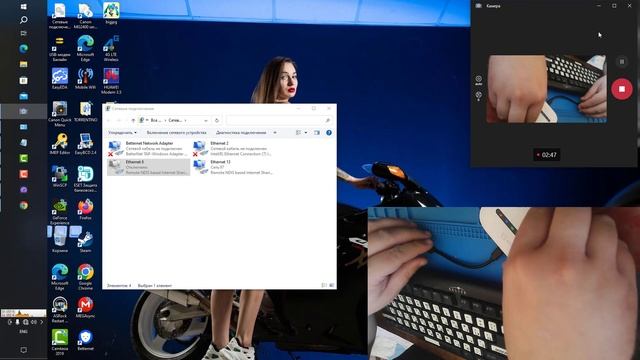Open the TORRENTING desktop icon
Screen dimensions: 640x360
pyautogui.click(x=85, y=111)
